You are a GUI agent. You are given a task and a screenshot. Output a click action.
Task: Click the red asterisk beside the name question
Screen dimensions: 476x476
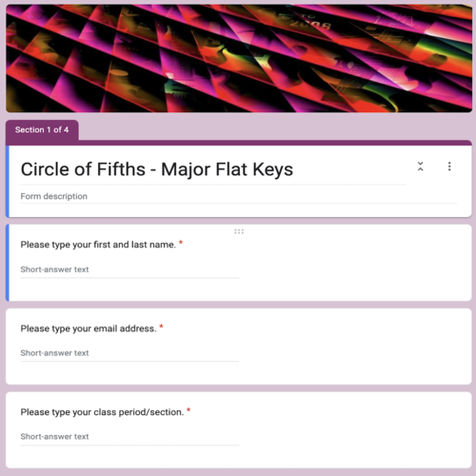click(x=181, y=243)
